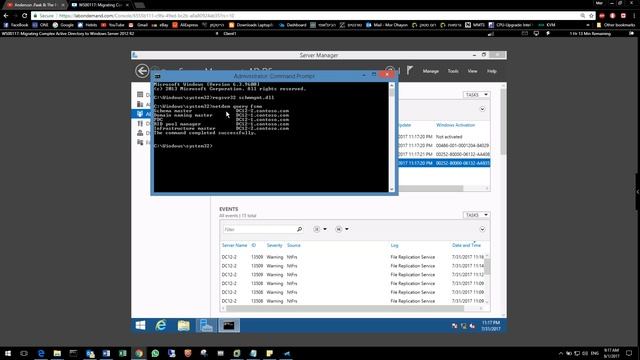Open the host Action Center icon
This screenshot has height=360, width=640.
coord(629,353)
